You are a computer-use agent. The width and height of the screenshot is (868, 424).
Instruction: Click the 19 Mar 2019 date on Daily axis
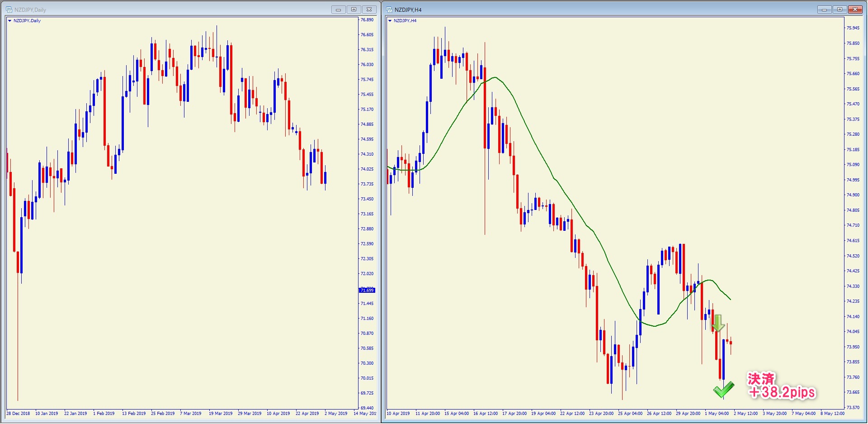[221, 414]
